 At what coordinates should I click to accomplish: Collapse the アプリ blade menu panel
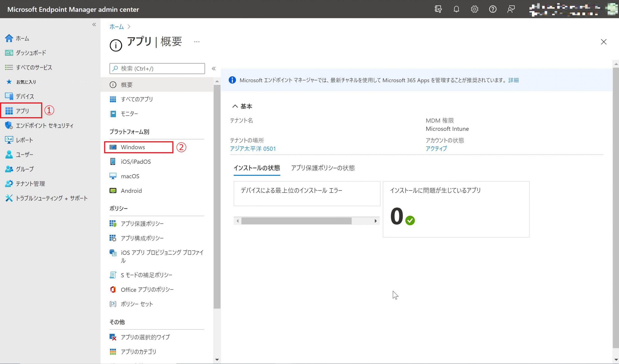pos(214,69)
